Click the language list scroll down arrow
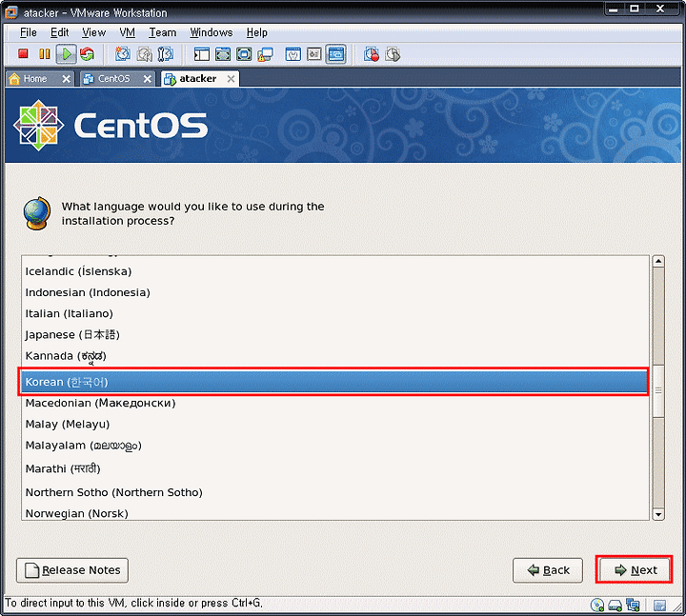Viewport: 686px width, 616px height. [658, 514]
